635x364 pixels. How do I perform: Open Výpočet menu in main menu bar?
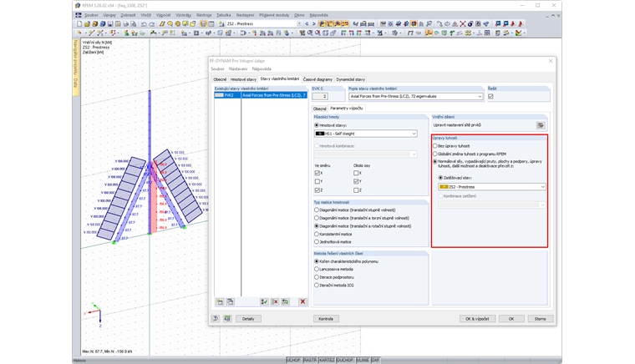(x=164, y=15)
